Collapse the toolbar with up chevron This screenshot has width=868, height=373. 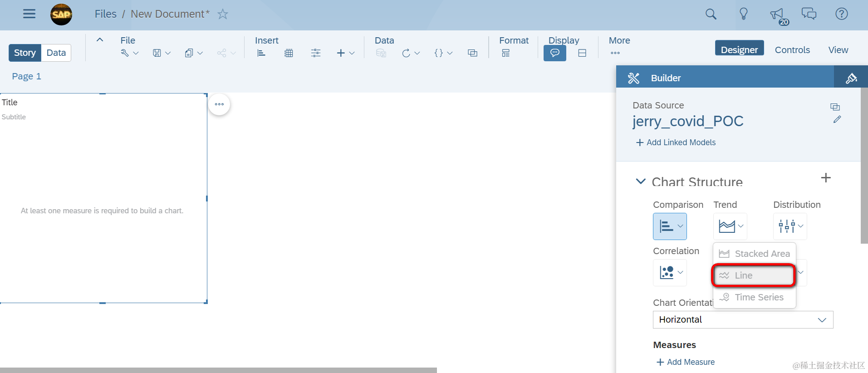tap(100, 39)
